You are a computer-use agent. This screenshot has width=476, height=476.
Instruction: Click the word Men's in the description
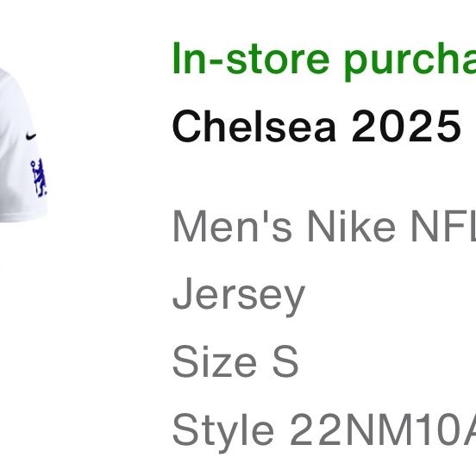point(233,226)
